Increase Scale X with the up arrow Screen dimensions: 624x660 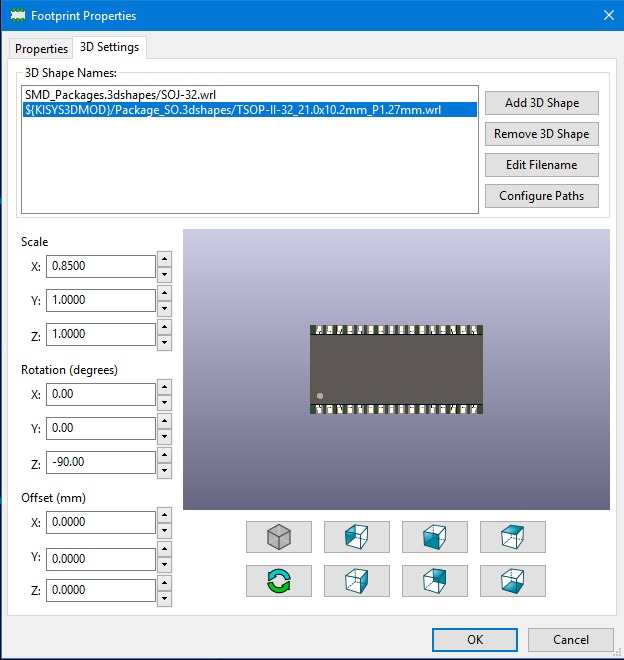coord(164,259)
